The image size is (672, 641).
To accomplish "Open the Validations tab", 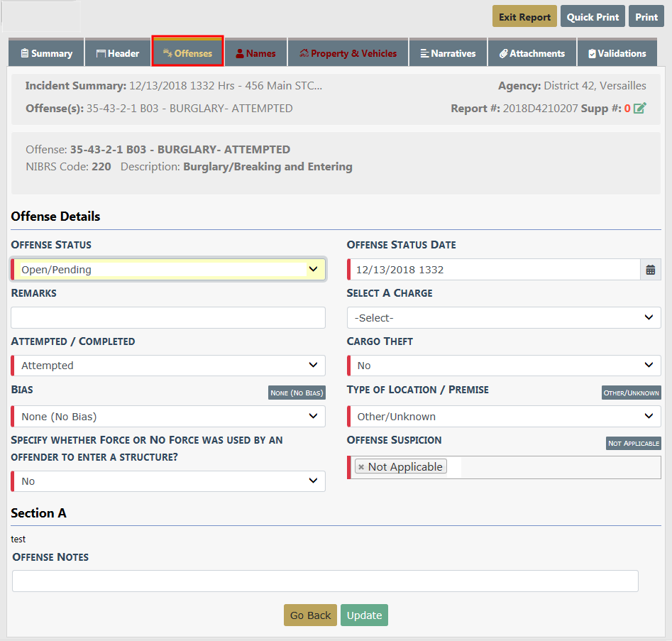I will (x=617, y=53).
